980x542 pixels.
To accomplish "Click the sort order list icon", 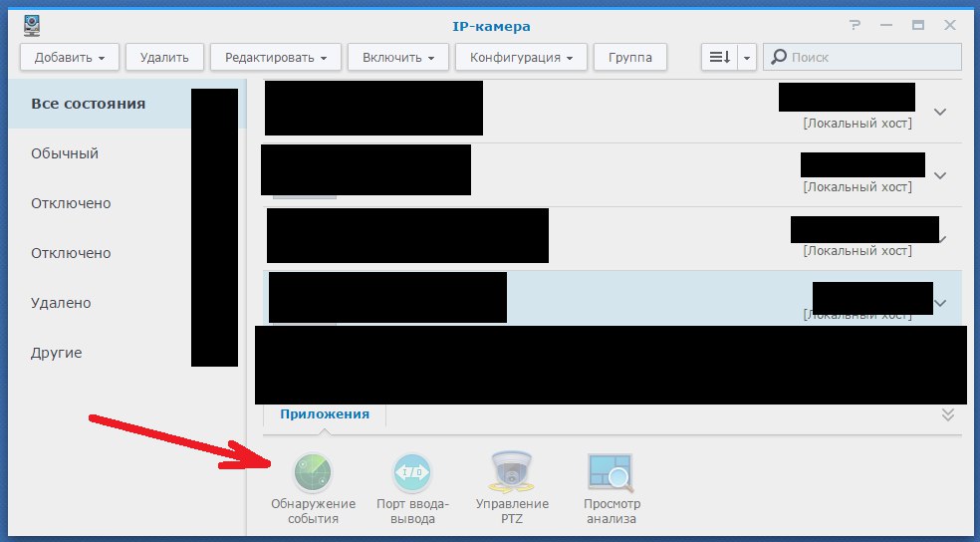I will point(720,57).
